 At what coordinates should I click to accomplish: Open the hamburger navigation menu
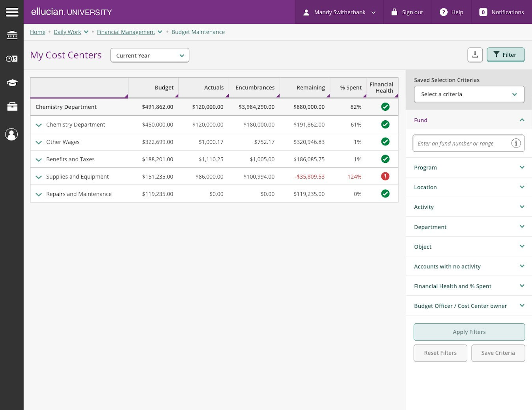(x=12, y=12)
